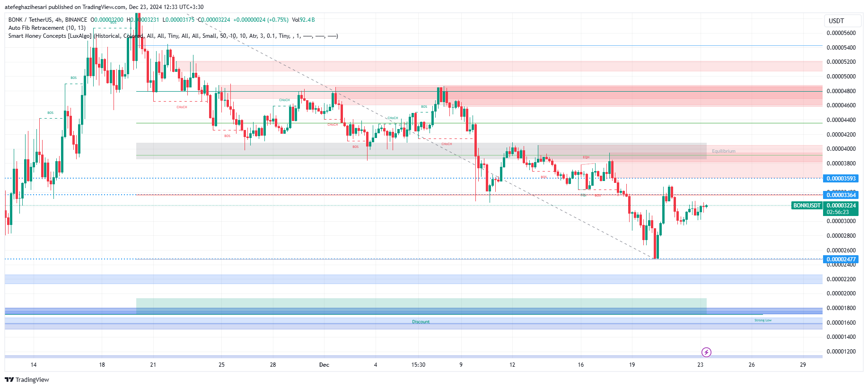Click the Equilibrium zone label

[724, 151]
